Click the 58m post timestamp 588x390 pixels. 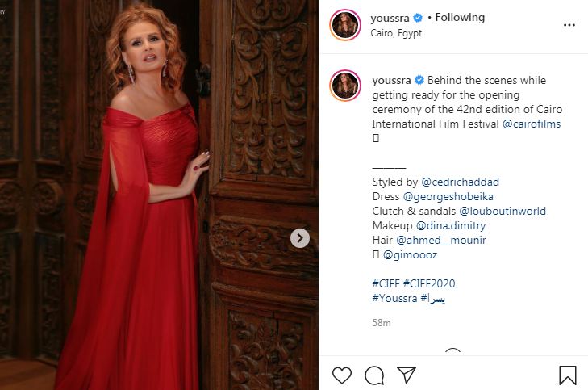pyautogui.click(x=382, y=323)
